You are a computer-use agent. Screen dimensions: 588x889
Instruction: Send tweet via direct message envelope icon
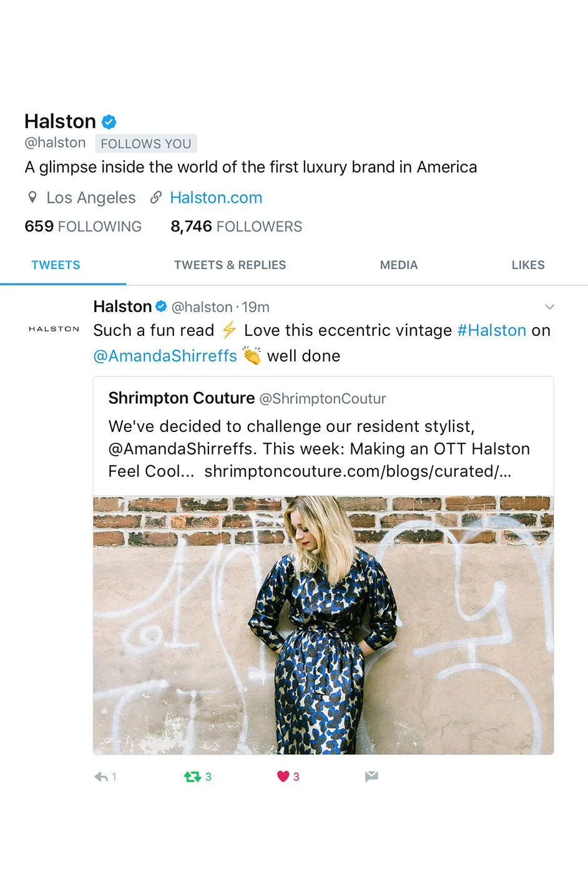click(x=371, y=776)
